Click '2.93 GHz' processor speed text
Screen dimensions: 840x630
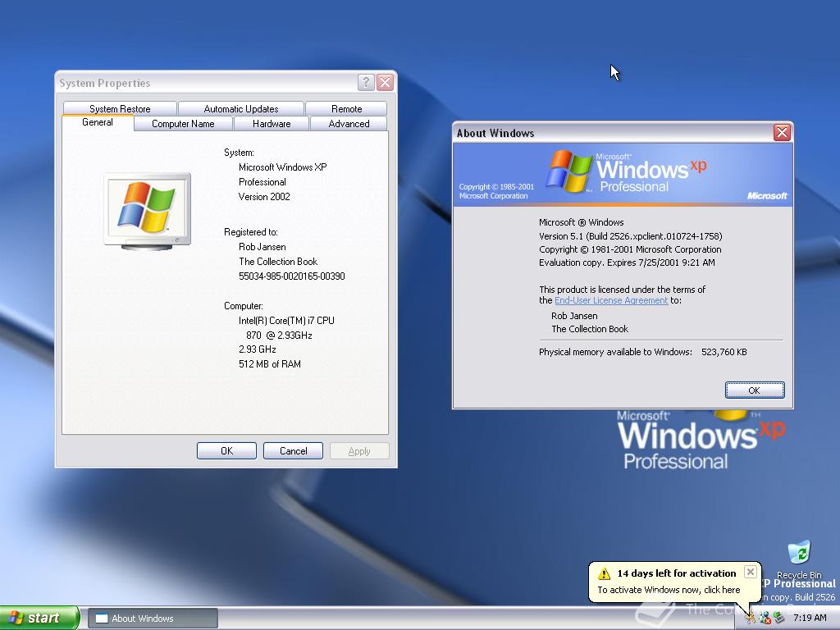(257, 349)
